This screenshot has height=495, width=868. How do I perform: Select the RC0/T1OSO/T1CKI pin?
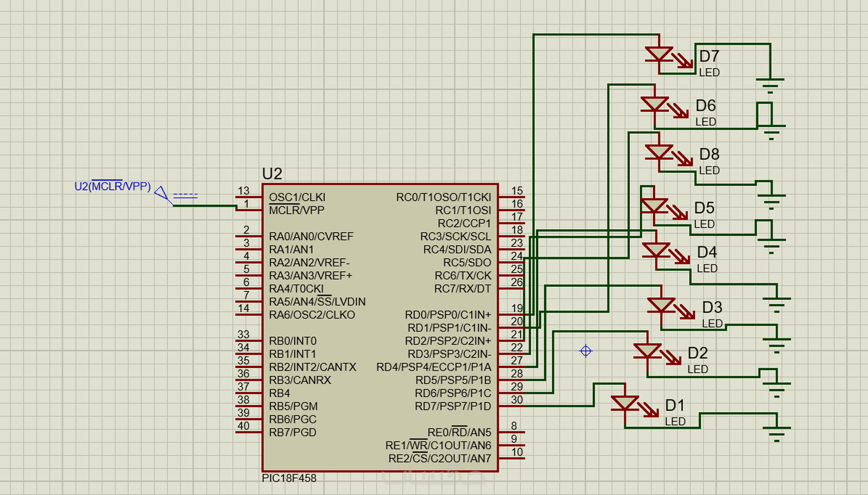coord(444,196)
